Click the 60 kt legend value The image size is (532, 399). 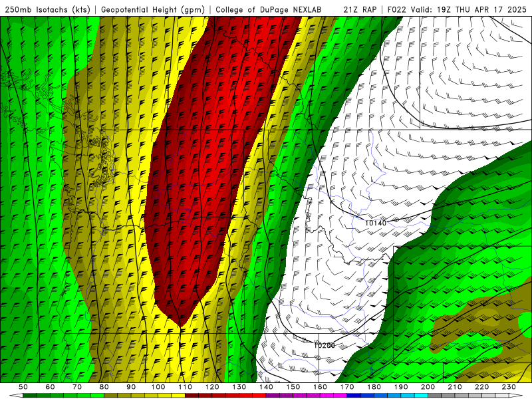point(50,387)
